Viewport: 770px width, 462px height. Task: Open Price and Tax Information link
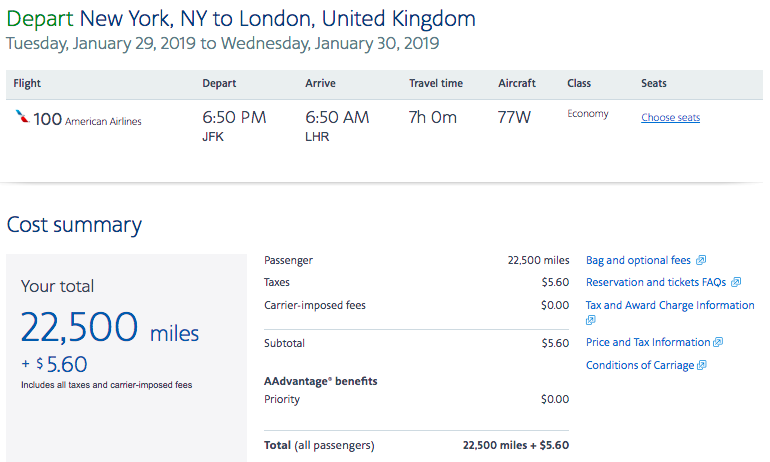tap(648, 342)
